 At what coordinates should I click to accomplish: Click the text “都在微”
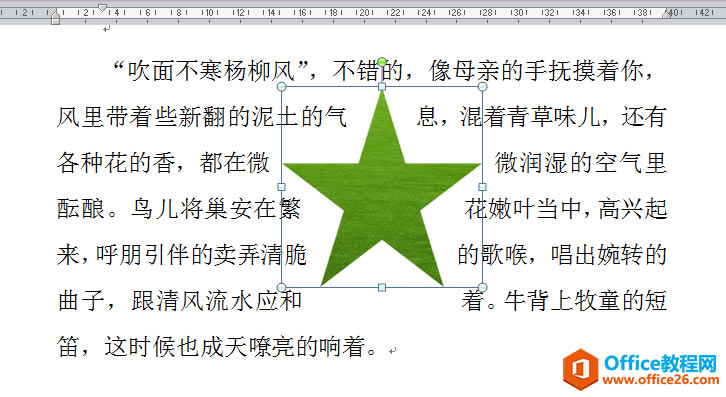[235, 162]
